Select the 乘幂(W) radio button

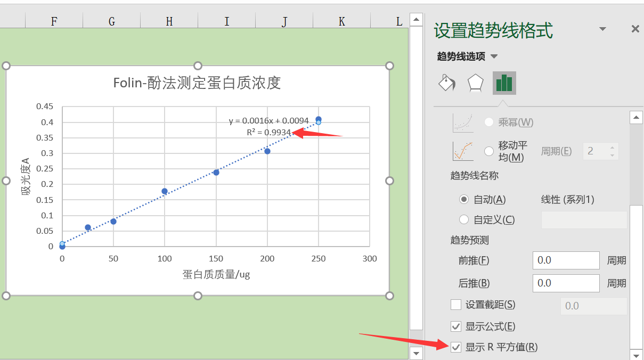pyautogui.click(x=488, y=122)
